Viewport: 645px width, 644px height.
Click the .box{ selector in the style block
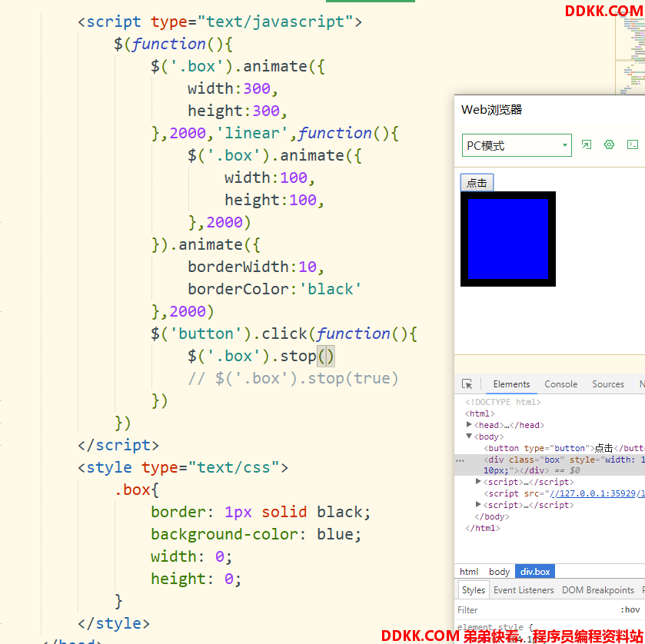tap(137, 490)
